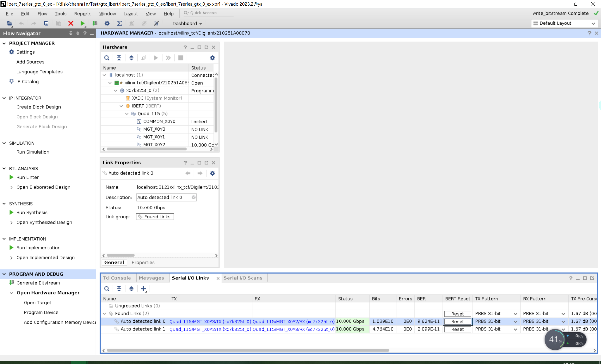Switch to the Tcl Console tab
This screenshot has height=364, width=601.
click(117, 278)
